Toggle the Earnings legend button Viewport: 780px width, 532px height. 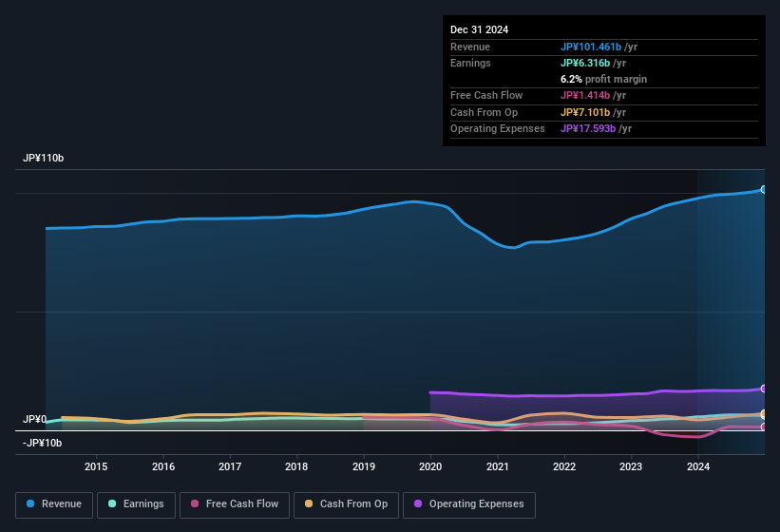(x=136, y=504)
